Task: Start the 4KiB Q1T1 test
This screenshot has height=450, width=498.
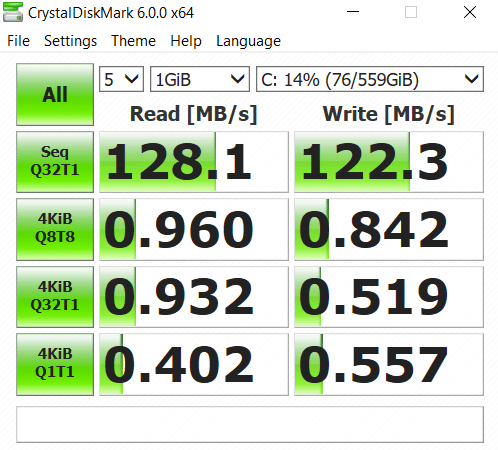Action: pyautogui.click(x=55, y=364)
